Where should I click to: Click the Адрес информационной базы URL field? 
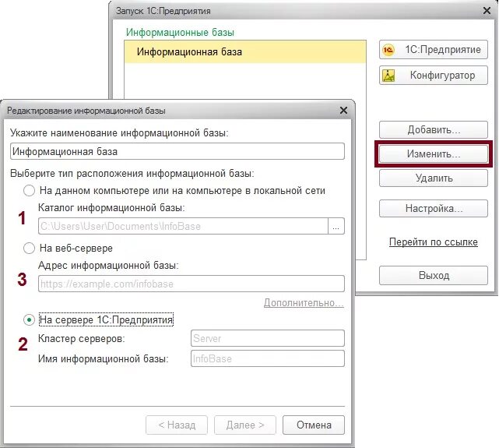point(192,284)
